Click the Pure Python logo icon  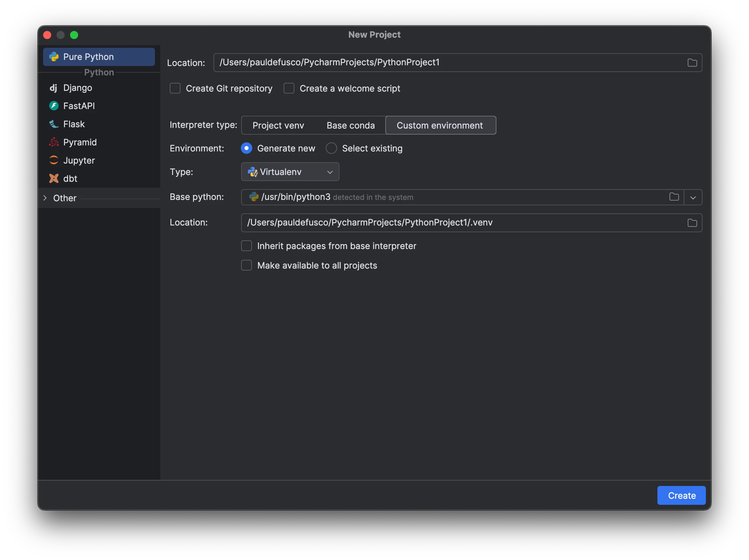pos(54,57)
